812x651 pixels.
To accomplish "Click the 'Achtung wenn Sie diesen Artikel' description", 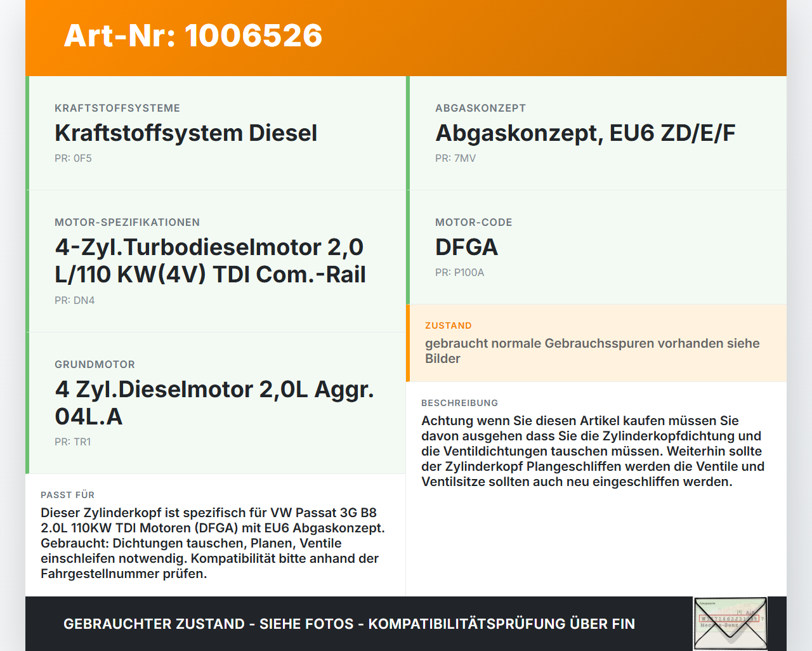I will [x=593, y=451].
